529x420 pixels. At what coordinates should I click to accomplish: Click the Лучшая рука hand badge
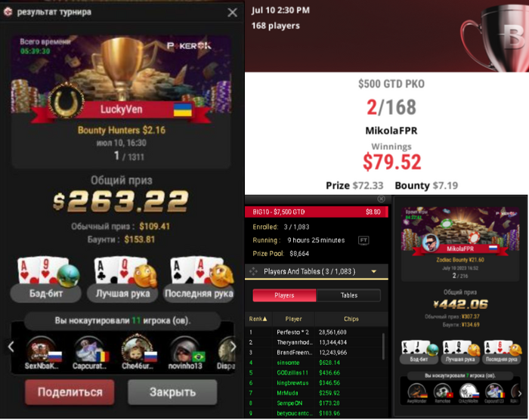(x=122, y=293)
